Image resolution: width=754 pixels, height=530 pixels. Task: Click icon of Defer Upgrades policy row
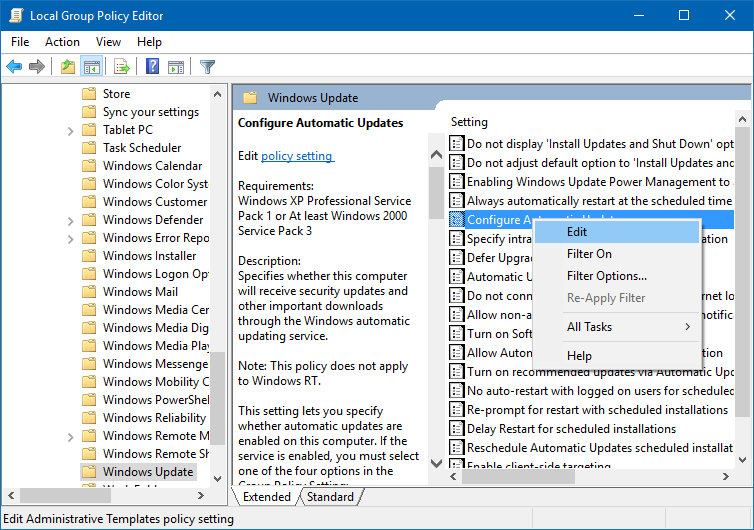456,257
